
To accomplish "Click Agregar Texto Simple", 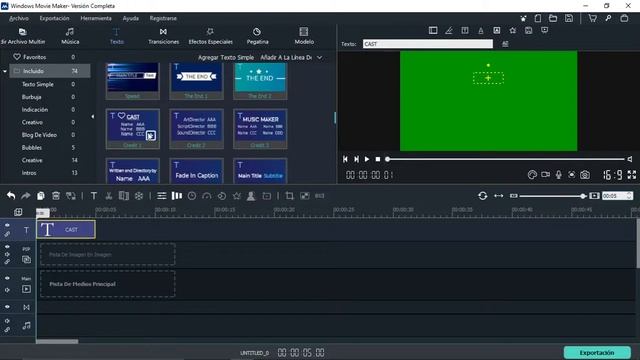I will click(226, 58).
